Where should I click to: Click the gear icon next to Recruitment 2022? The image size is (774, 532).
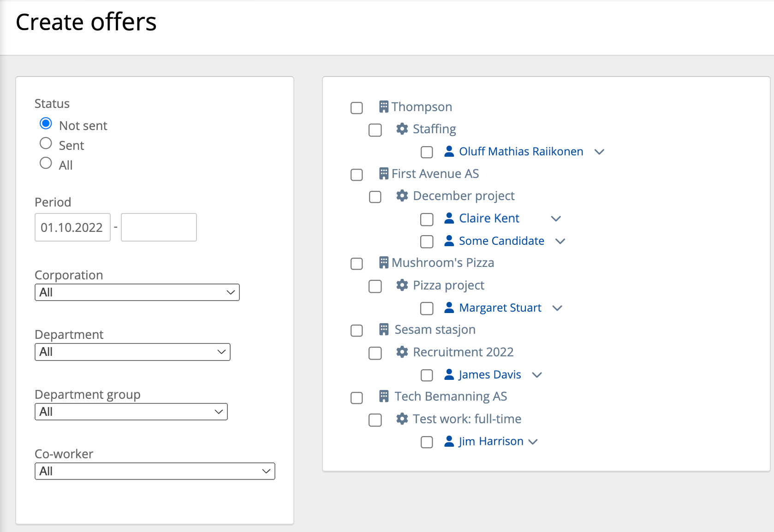[x=402, y=352]
